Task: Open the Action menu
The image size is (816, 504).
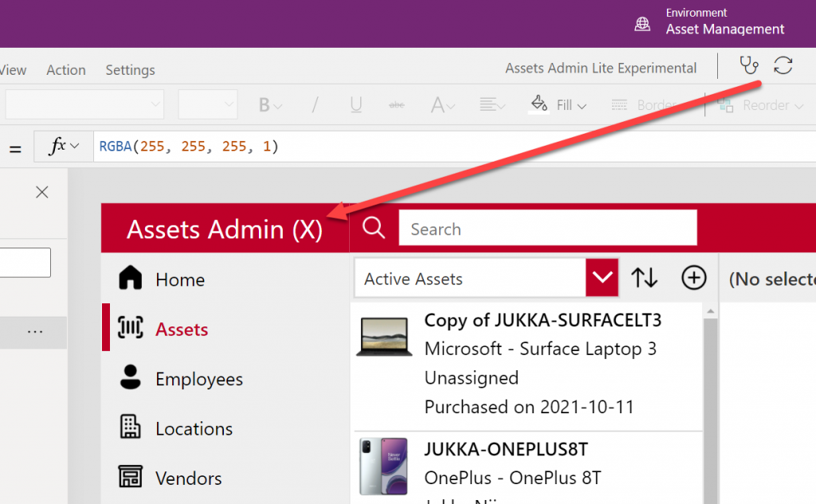Action: coord(66,70)
